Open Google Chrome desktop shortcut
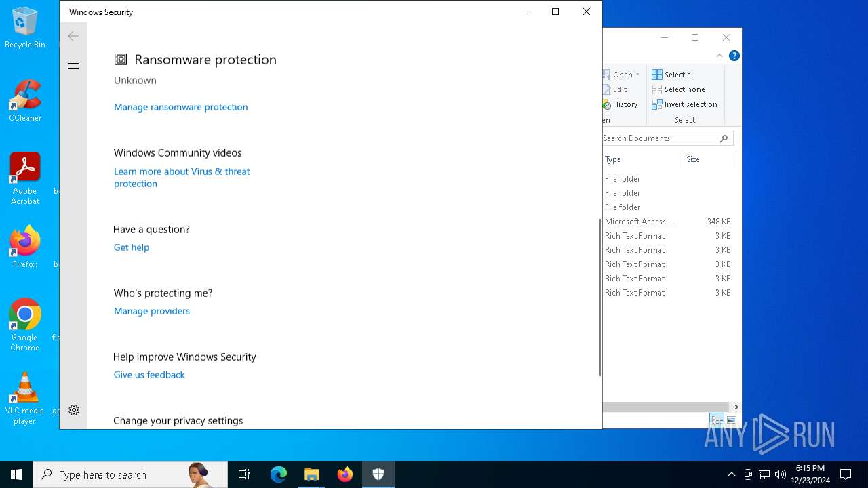The height and width of the screenshot is (488, 868). 25,325
